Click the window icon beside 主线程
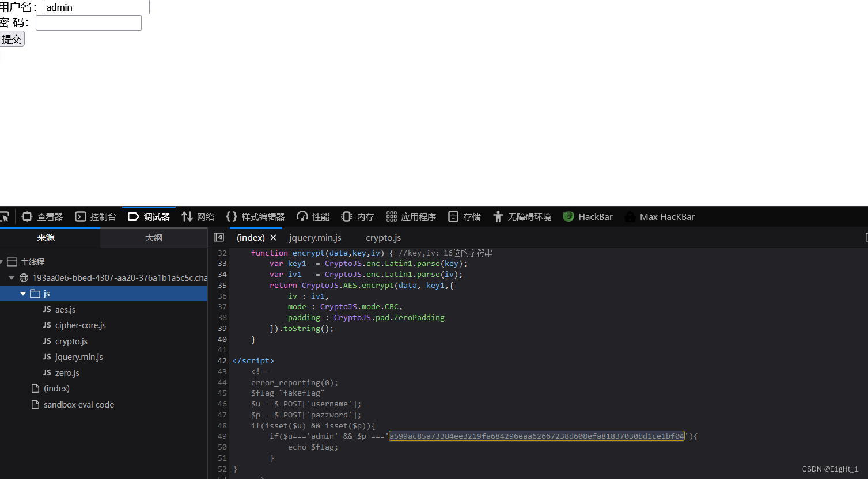The image size is (868, 479). [x=12, y=262]
